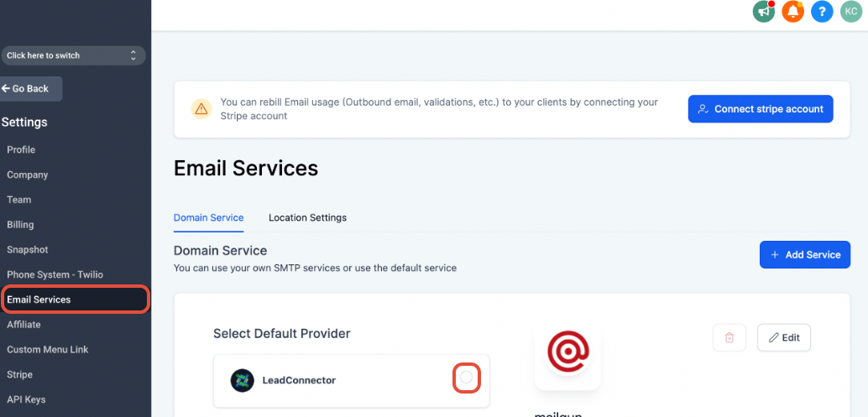The image size is (868, 417).
Task: Open the KC user avatar menu
Action: click(x=851, y=12)
